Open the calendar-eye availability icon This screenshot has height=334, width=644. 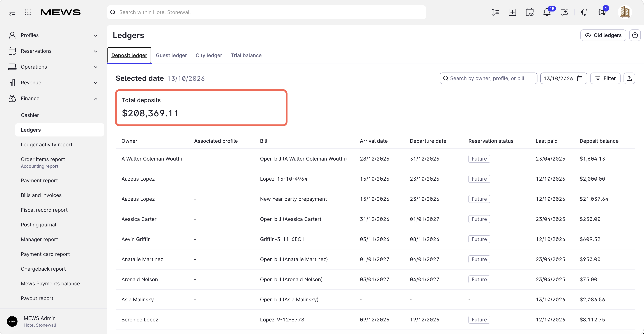point(530,12)
